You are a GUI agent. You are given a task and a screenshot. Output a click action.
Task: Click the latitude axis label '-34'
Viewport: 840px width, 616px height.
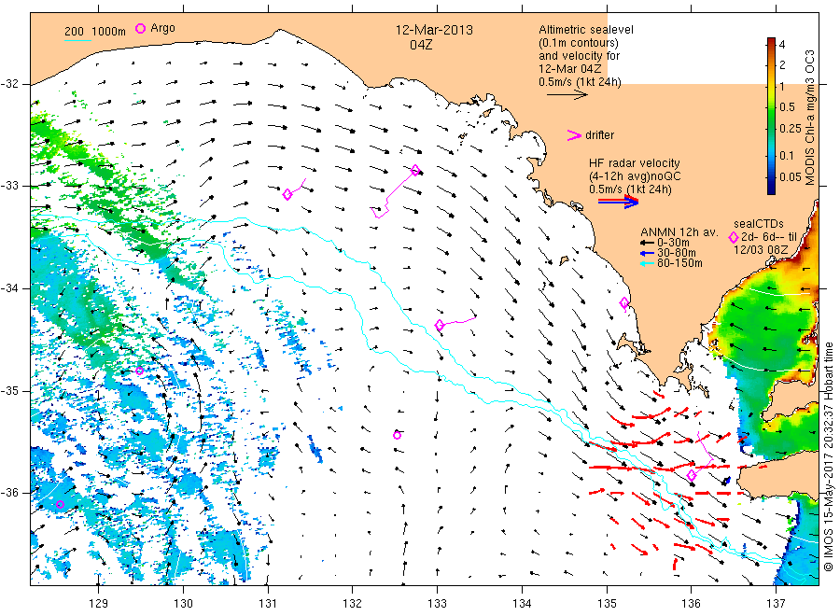tap(9, 288)
